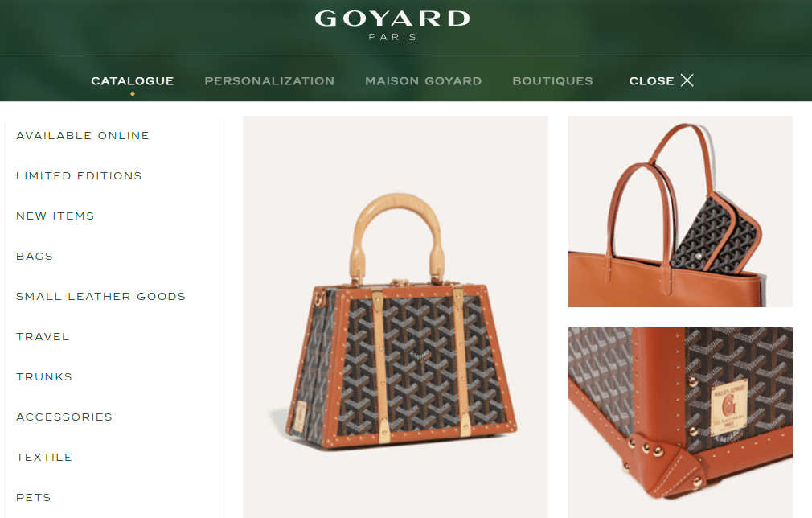This screenshot has width=812, height=518.
Task: Select the Pets category
Action: [34, 498]
